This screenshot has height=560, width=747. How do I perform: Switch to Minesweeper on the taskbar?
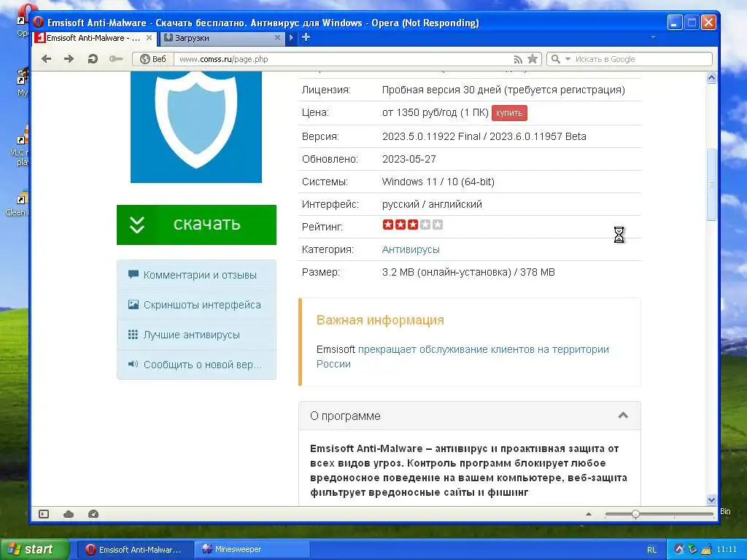pyautogui.click(x=251, y=550)
